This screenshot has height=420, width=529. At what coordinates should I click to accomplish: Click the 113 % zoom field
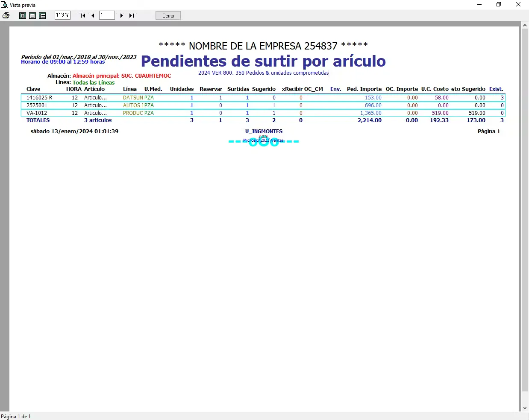point(62,15)
